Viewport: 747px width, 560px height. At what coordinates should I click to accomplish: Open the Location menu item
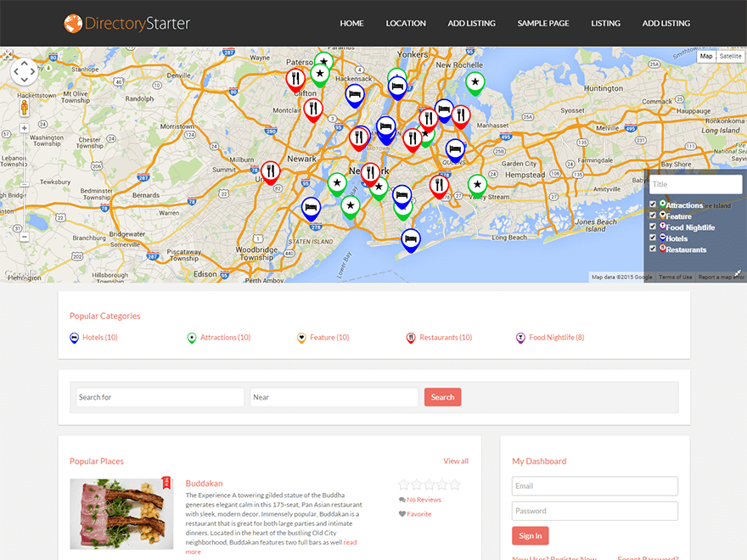coord(406,23)
